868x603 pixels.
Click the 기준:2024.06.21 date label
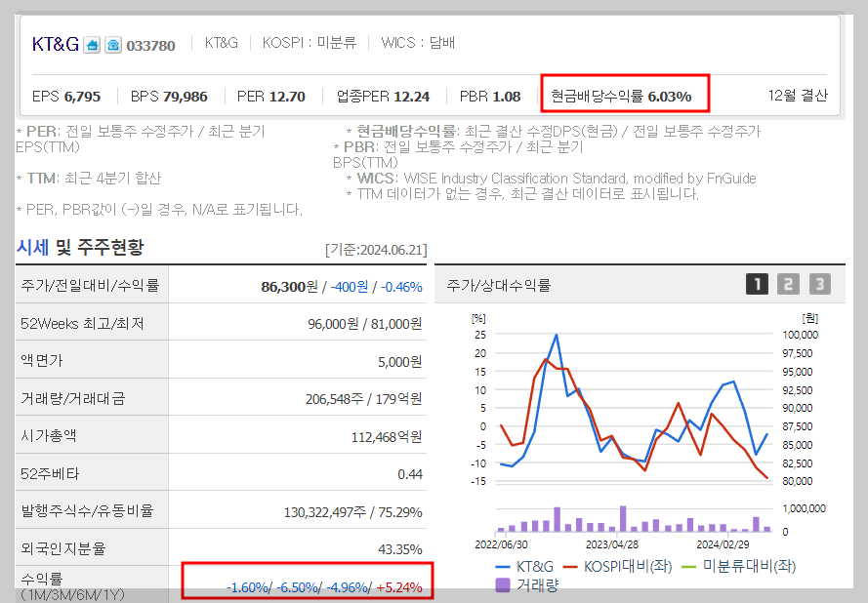376,250
